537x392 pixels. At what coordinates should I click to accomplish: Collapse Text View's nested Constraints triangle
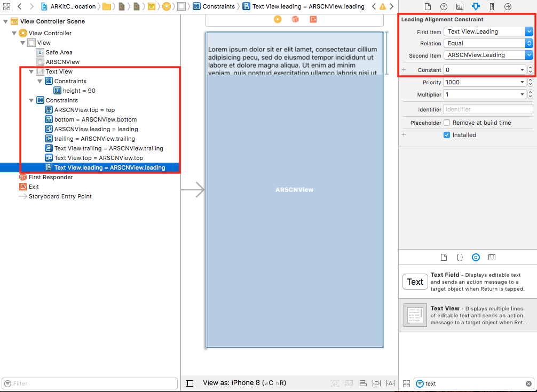coord(40,81)
